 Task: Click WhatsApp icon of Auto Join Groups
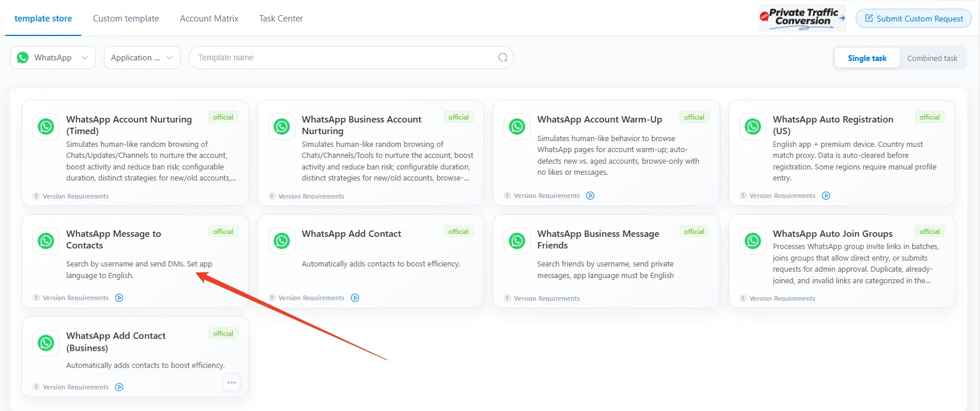pos(753,240)
